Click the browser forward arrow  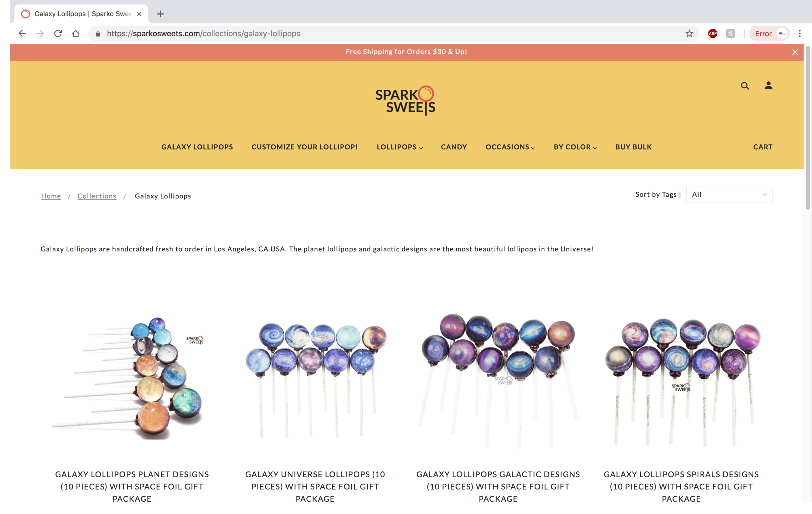40,33
